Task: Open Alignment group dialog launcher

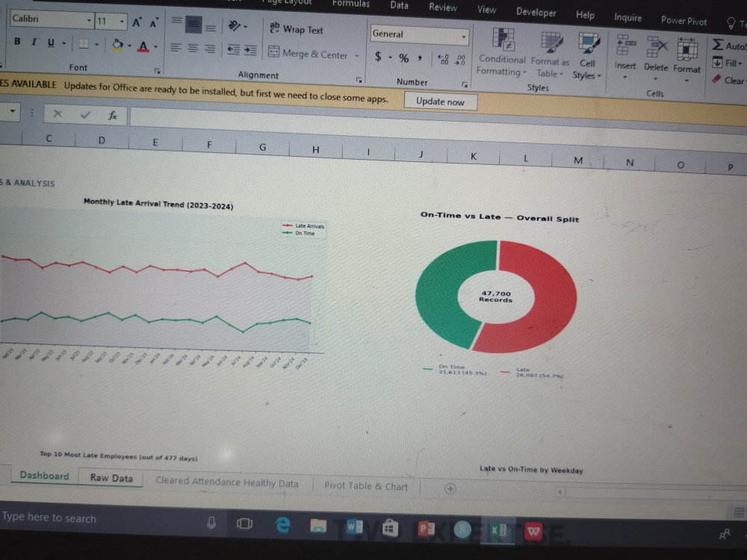Action: click(x=359, y=80)
